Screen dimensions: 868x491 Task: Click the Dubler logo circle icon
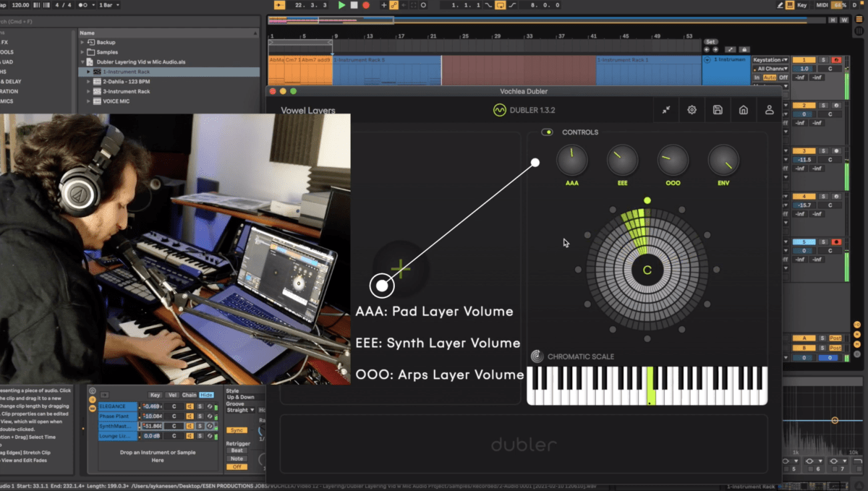coord(499,111)
